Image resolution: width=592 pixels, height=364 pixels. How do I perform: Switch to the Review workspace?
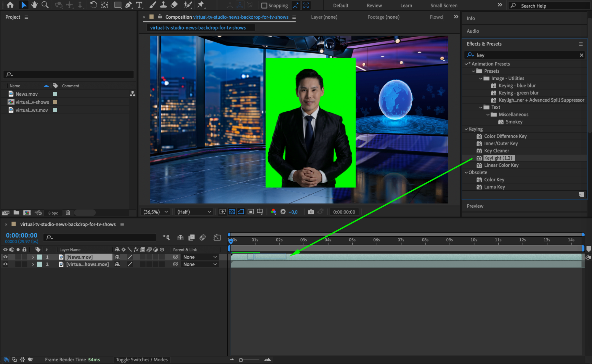pos(374,6)
